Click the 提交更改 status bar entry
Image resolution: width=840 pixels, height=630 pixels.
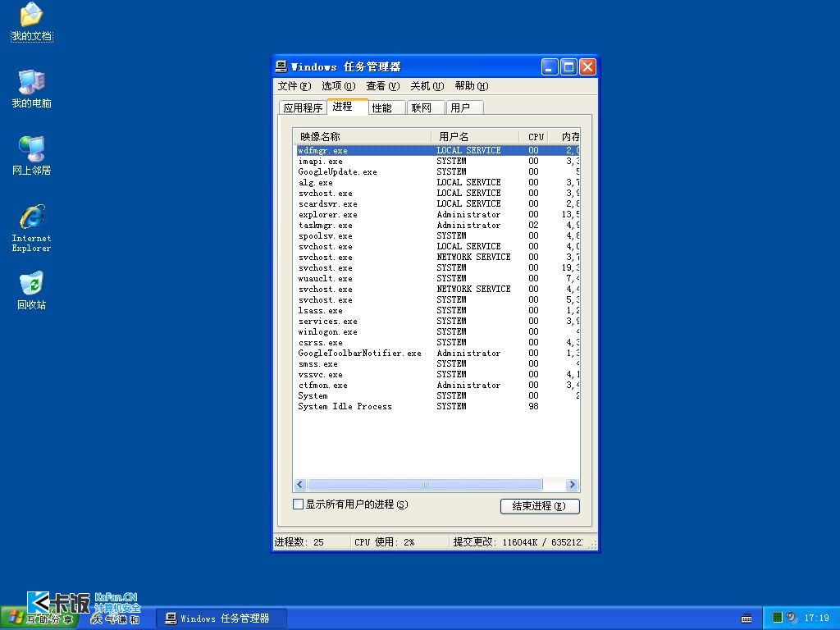518,542
